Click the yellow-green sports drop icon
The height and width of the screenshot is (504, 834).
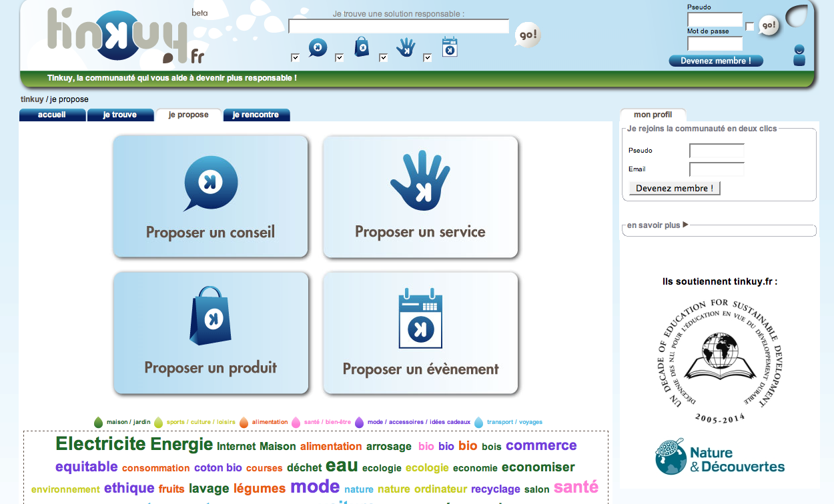159,422
